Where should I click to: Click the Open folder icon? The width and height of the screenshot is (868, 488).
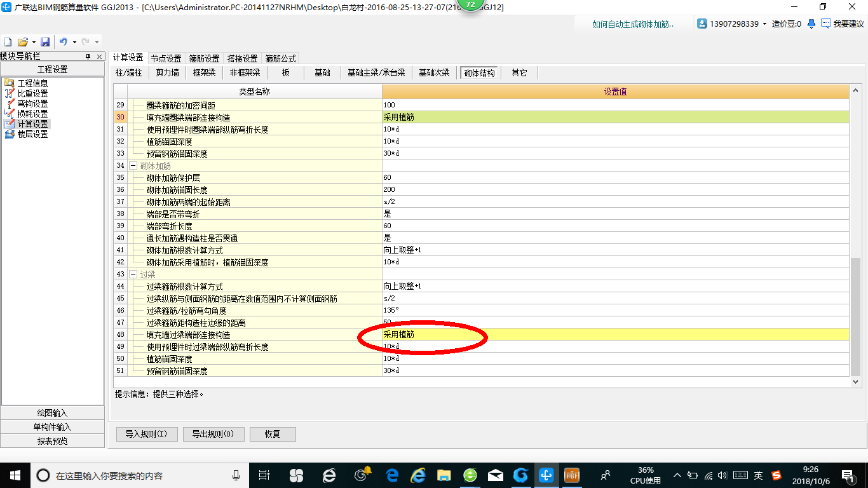[22, 42]
